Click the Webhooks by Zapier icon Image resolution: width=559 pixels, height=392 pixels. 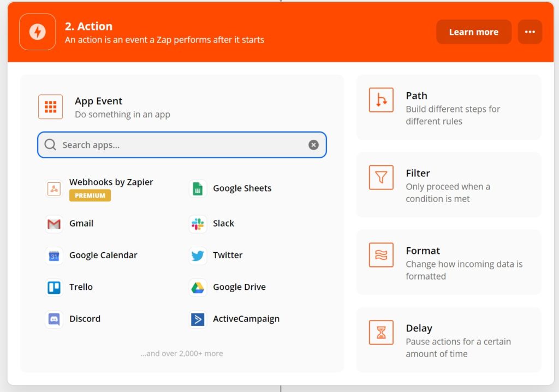[54, 189]
